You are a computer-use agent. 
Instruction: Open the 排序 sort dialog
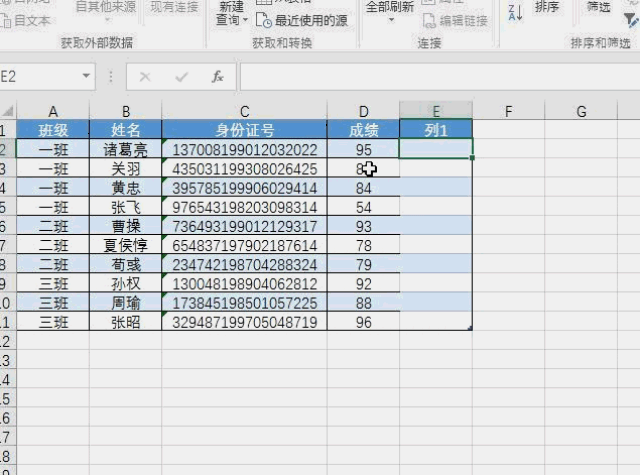547,7
